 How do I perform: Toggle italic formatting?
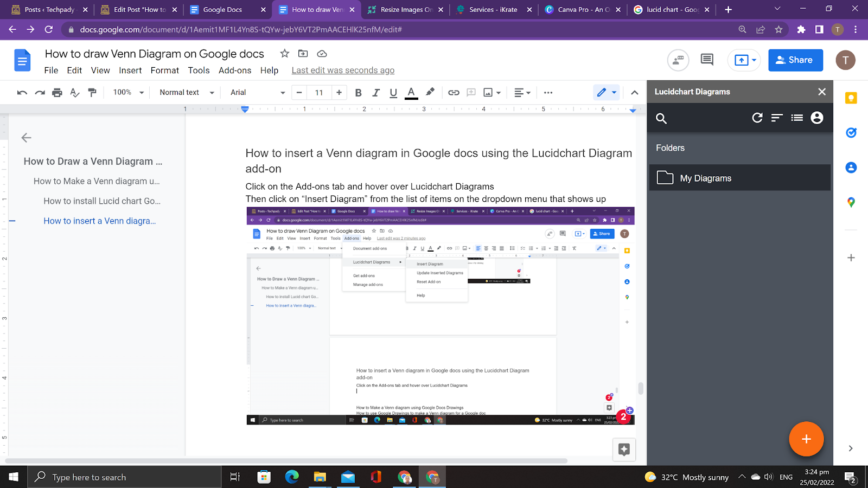(375, 93)
